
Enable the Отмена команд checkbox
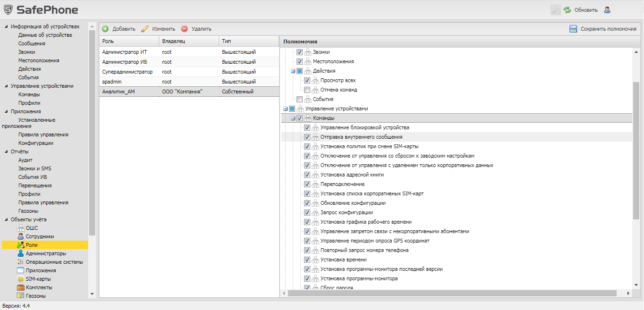coord(307,90)
